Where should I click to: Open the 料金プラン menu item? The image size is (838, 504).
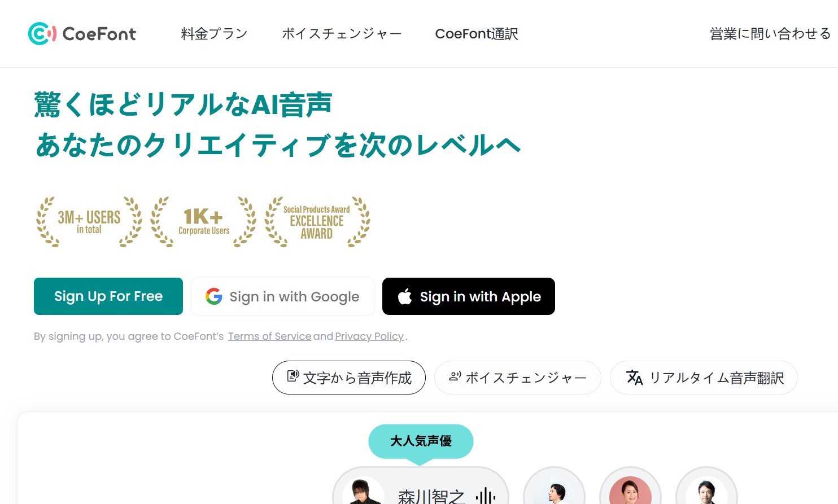214,34
